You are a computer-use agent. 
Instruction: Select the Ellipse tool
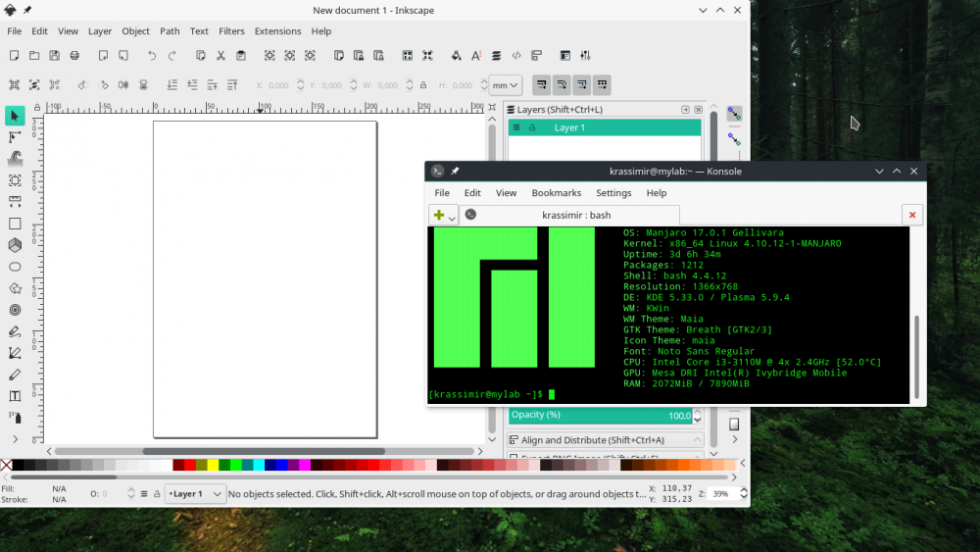click(x=15, y=267)
